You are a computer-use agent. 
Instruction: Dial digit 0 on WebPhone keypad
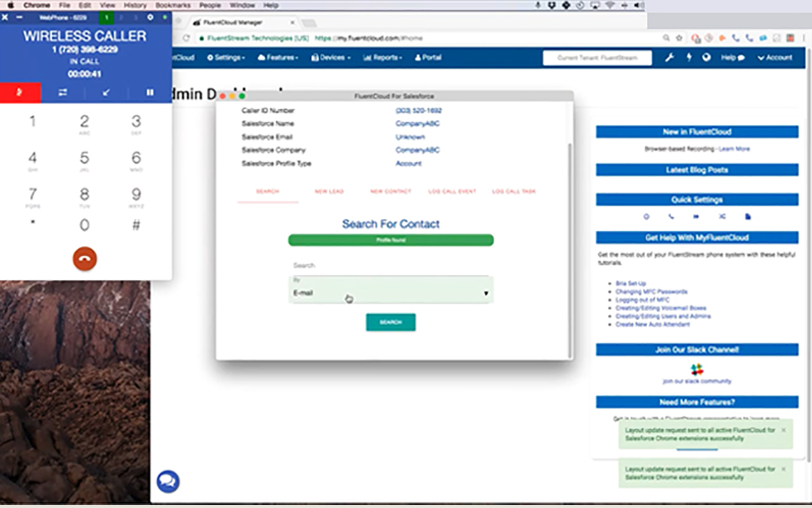click(x=84, y=225)
